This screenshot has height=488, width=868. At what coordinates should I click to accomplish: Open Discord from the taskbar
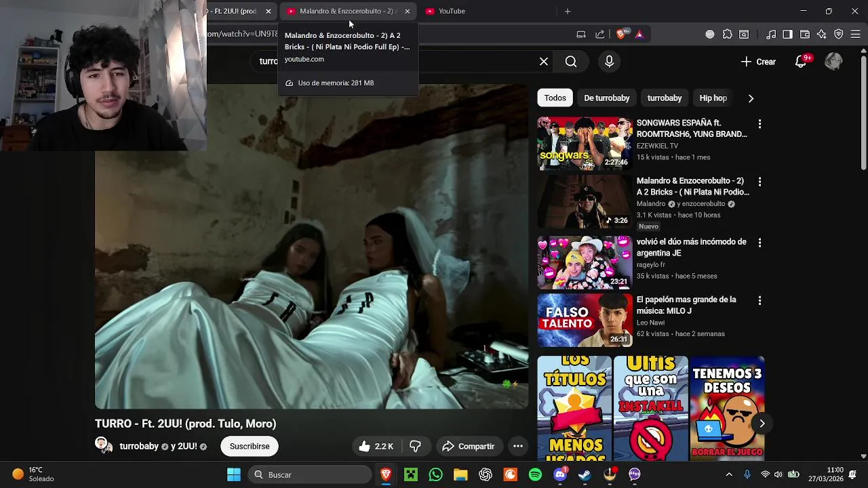pos(560,474)
